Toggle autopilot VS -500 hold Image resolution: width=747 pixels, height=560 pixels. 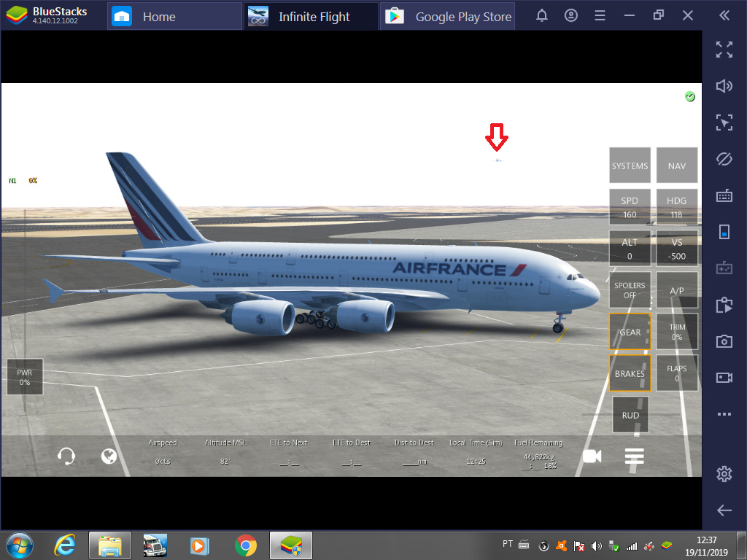point(676,248)
